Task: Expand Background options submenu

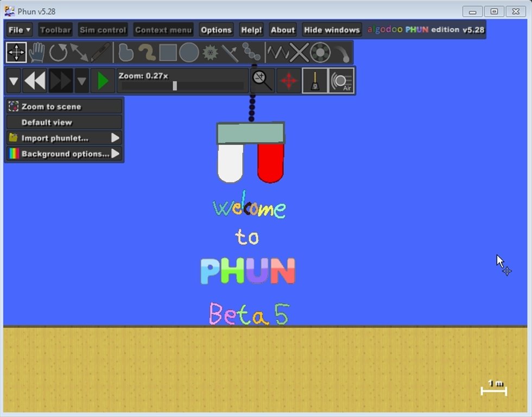Action: pos(64,154)
